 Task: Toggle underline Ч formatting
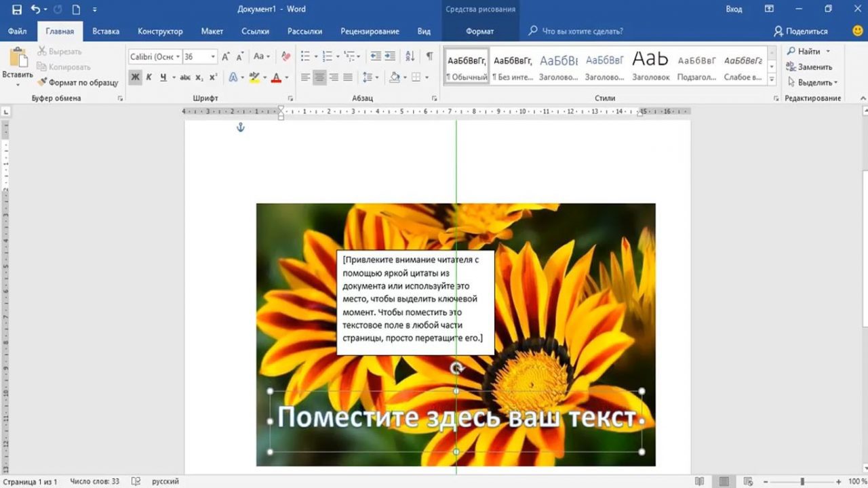coord(163,77)
